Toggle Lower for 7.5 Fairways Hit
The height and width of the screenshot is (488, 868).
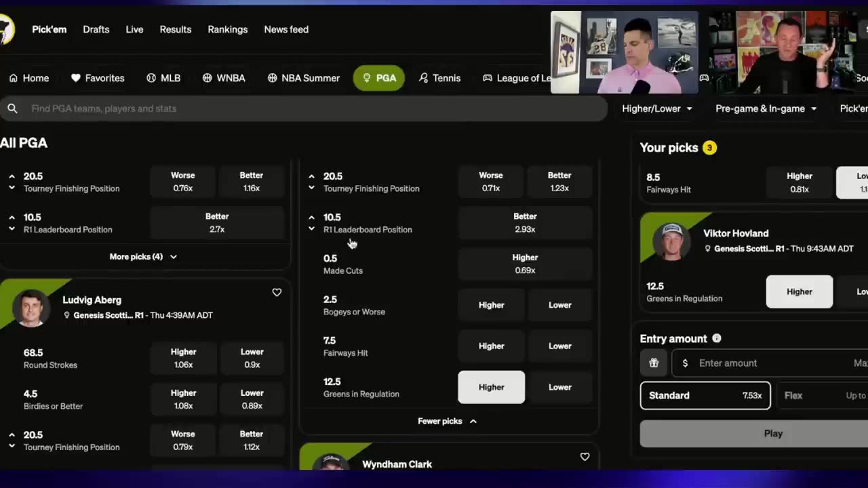560,346
